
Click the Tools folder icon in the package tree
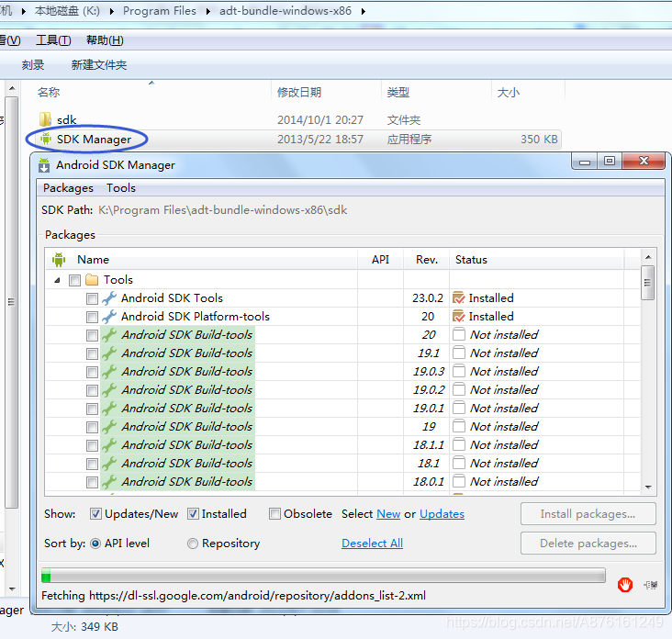pos(92,280)
